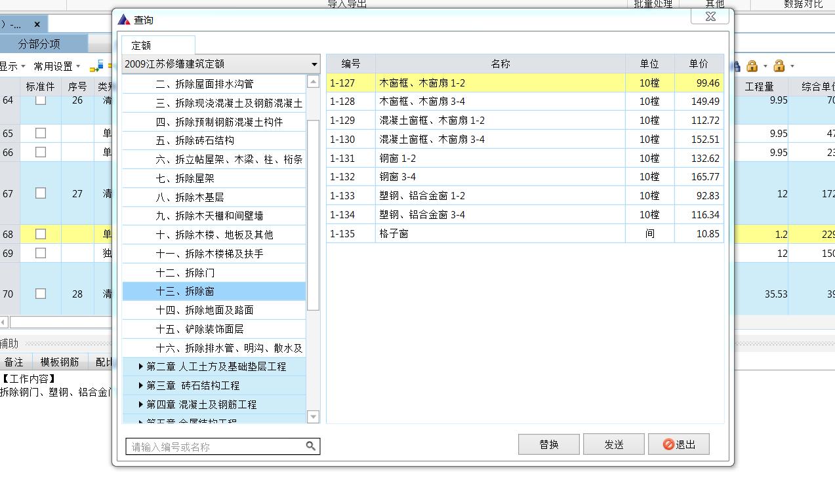This screenshot has width=835, height=504.
Task: Select tree item 十五、铲除装饰面层
Action: click(214, 329)
